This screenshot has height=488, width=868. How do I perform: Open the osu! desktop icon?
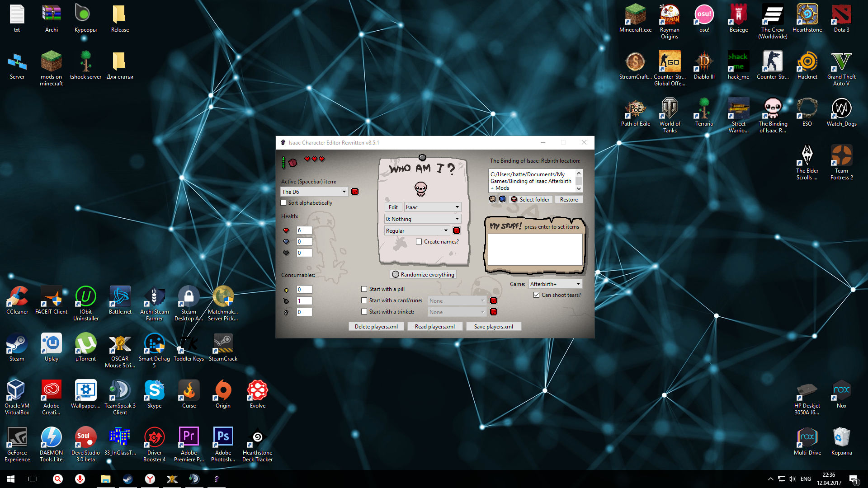click(704, 19)
